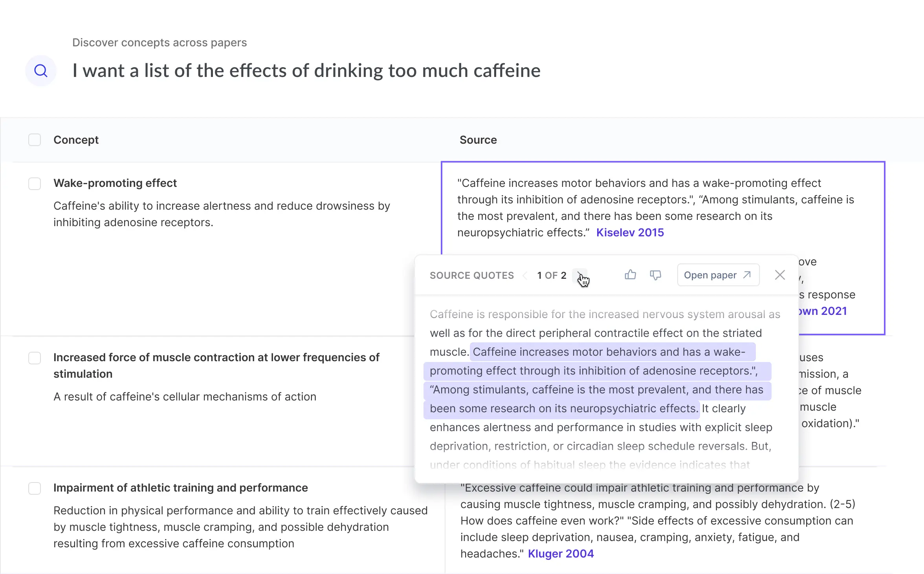Sort by the Source column header

(x=478, y=139)
